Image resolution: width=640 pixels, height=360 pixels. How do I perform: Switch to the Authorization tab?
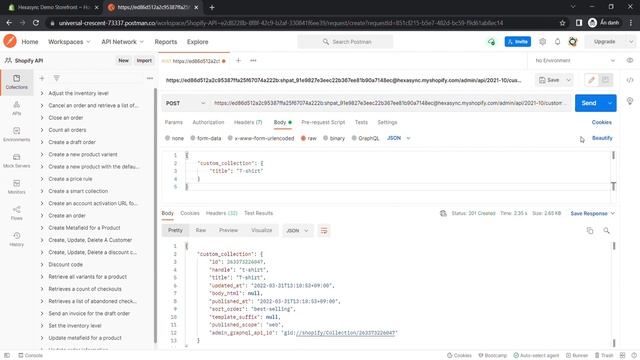[208, 122]
